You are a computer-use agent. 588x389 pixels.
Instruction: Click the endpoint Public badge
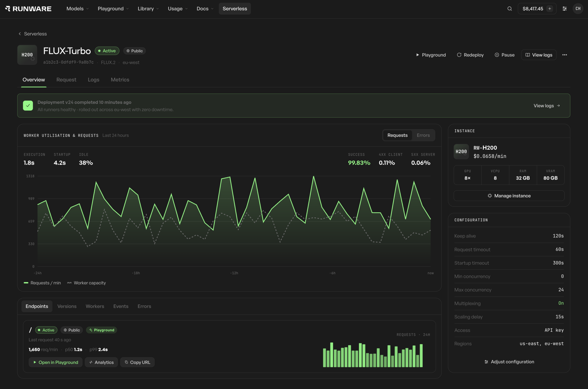(72, 330)
